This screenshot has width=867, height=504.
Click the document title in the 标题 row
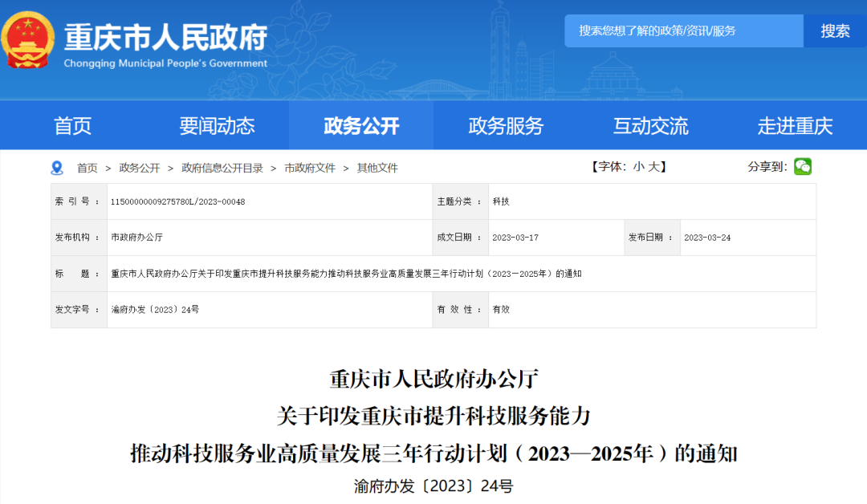point(346,274)
